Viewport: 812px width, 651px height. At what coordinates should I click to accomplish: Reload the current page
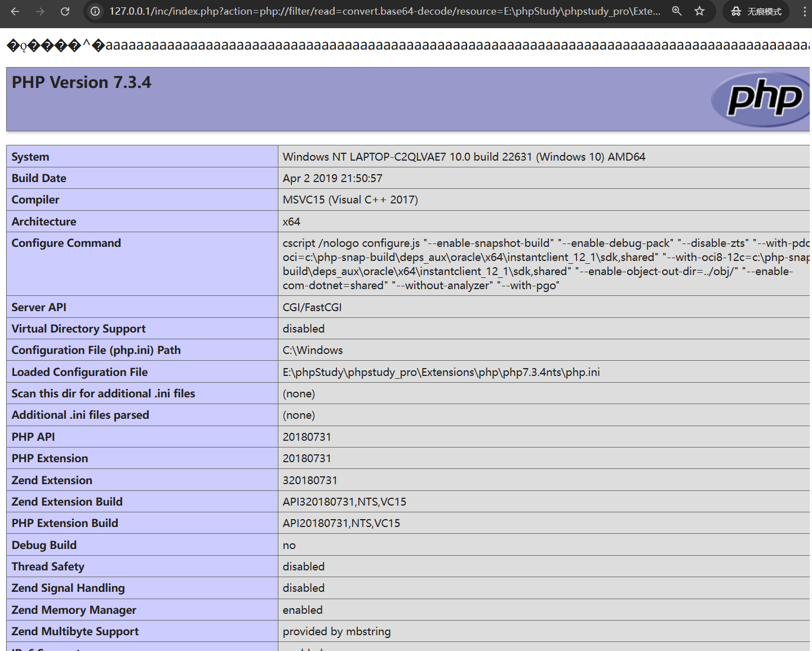coord(65,11)
